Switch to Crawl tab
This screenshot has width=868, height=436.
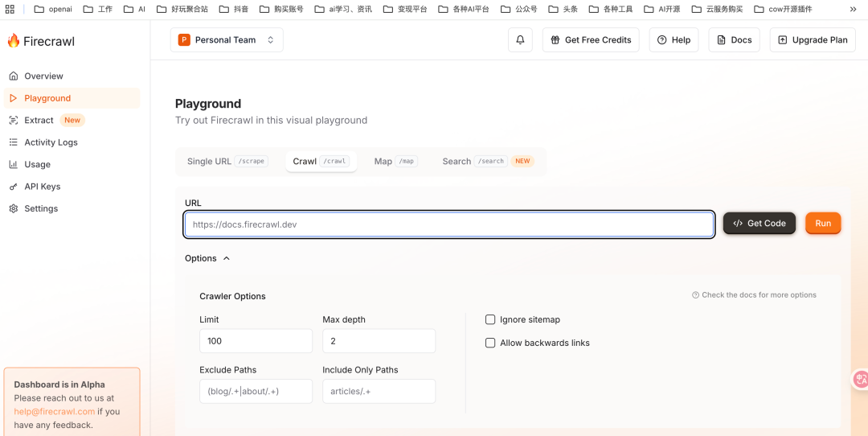pyautogui.click(x=321, y=161)
